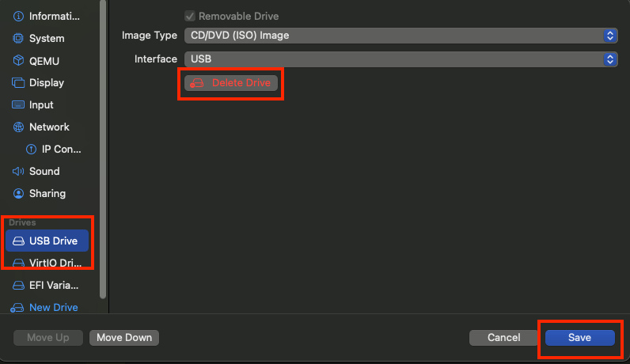Open the Interface USB dropdown
The image size is (630, 364).
(x=400, y=59)
